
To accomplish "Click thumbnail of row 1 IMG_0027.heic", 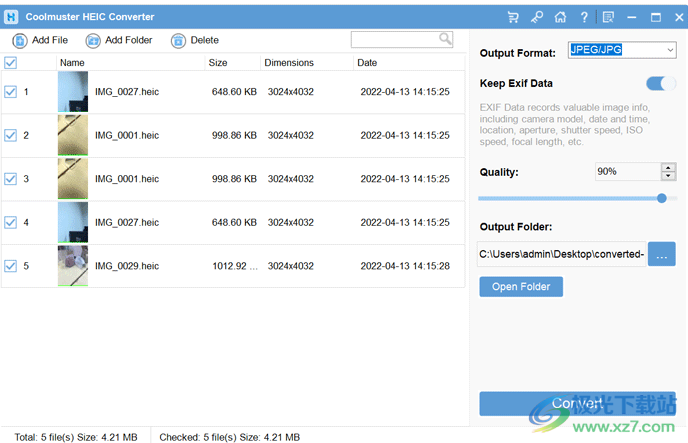I will [x=73, y=92].
